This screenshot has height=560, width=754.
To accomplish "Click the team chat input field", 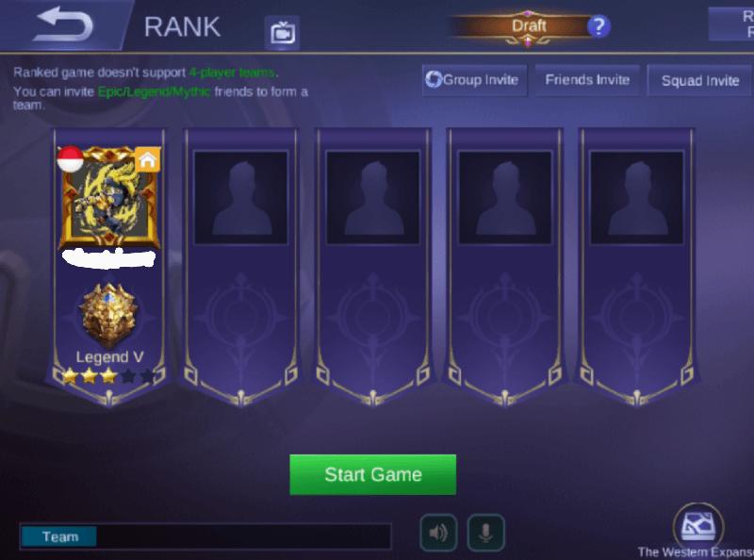I will pos(244,536).
